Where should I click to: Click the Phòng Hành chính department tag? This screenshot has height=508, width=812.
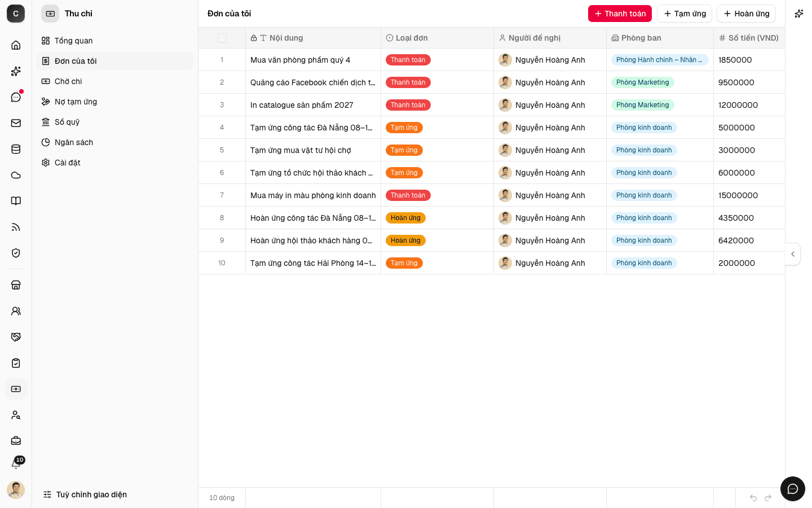pos(660,60)
